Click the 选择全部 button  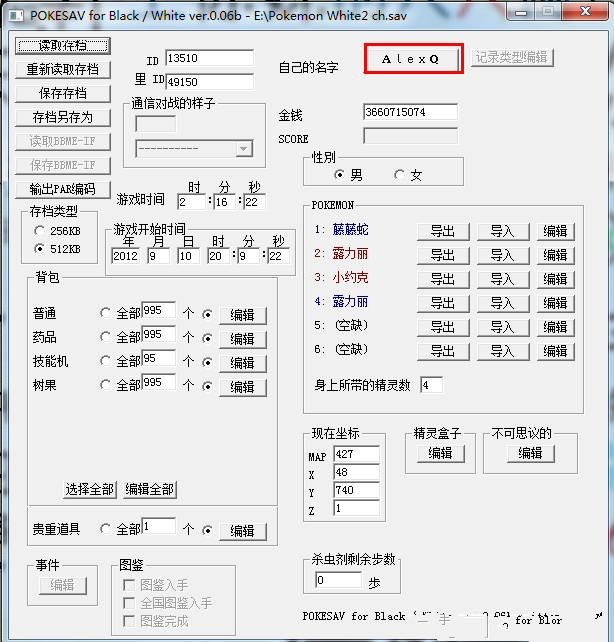coord(90,489)
